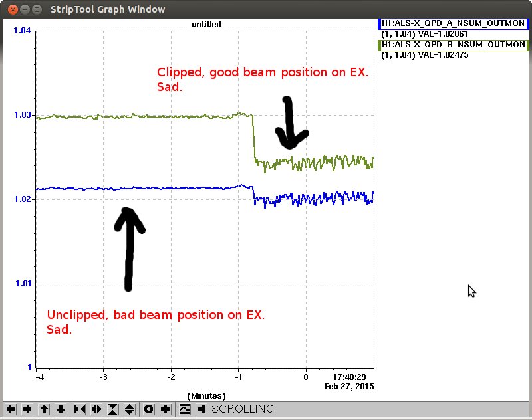Click the (Minutes) axis unit label
Image resolution: width=532 pixels, height=420 pixels.
coord(206,395)
